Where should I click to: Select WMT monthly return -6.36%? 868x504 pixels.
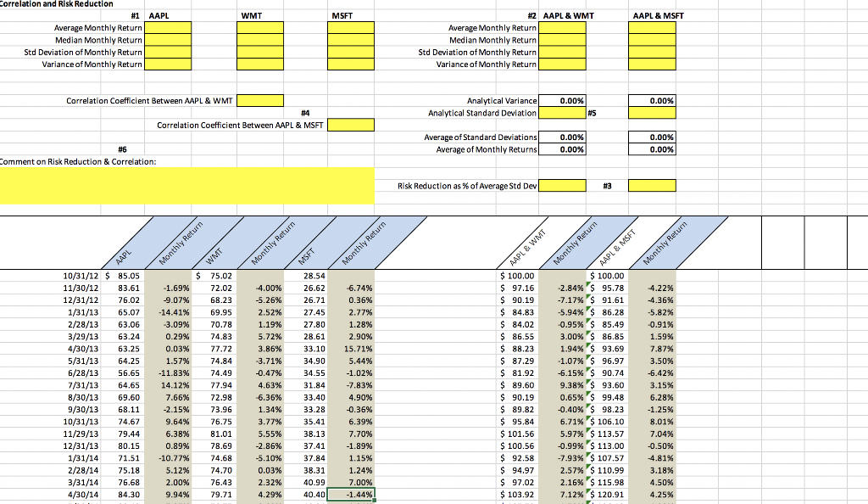[260, 398]
